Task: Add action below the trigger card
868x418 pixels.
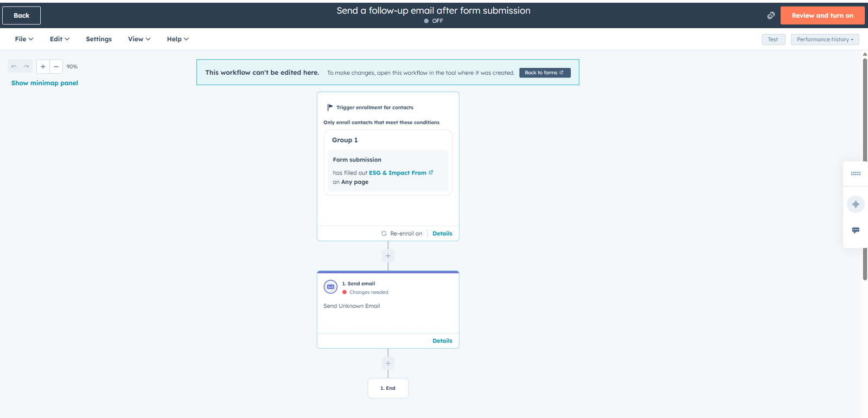Action: click(x=388, y=256)
